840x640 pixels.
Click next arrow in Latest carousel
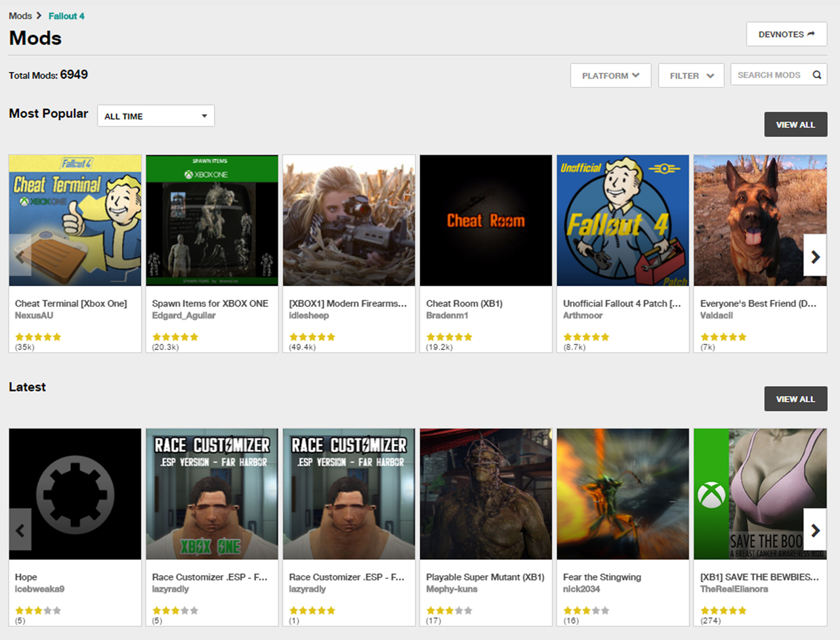click(x=815, y=530)
